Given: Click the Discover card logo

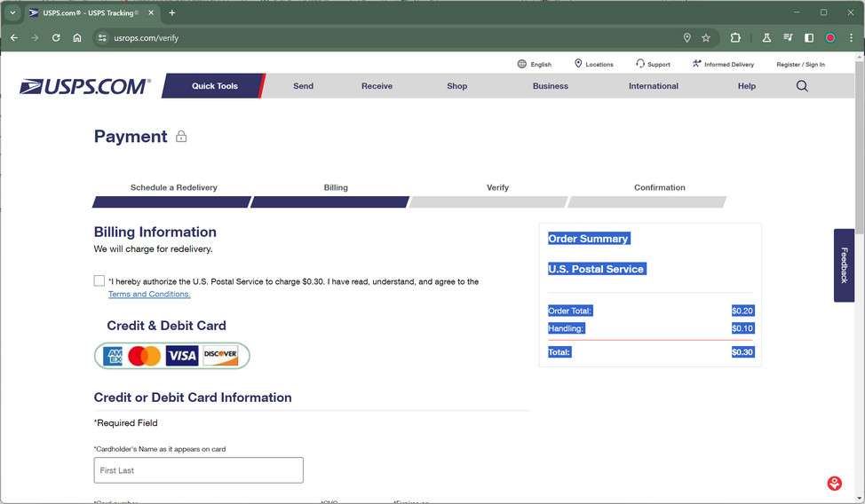Looking at the screenshot, I should click(220, 356).
